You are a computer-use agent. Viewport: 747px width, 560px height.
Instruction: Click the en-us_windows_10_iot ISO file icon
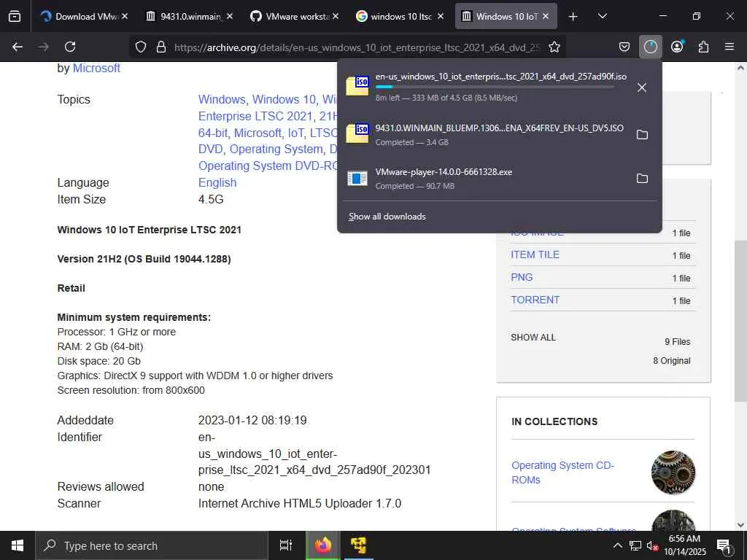click(x=357, y=86)
